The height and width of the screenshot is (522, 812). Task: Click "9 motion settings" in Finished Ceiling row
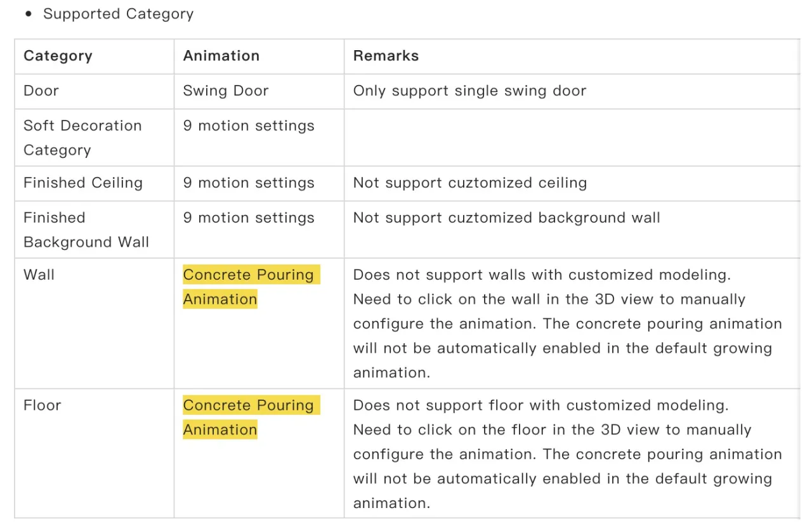pyautogui.click(x=249, y=183)
